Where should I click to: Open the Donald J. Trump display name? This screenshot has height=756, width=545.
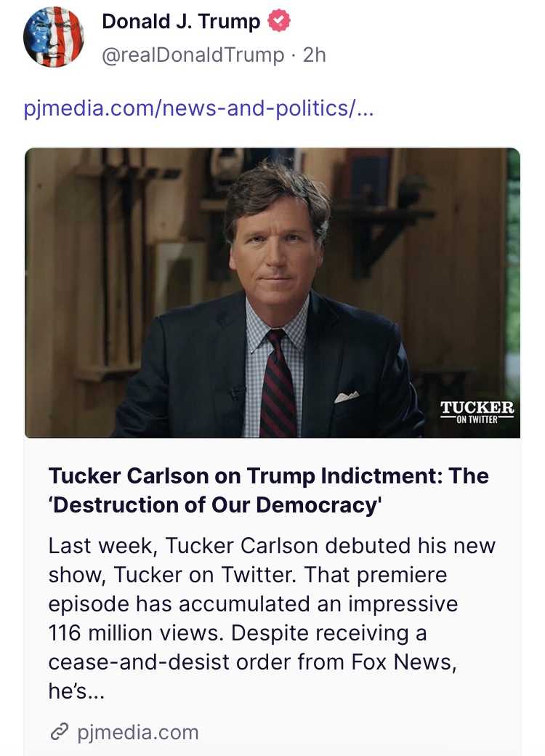click(181, 22)
